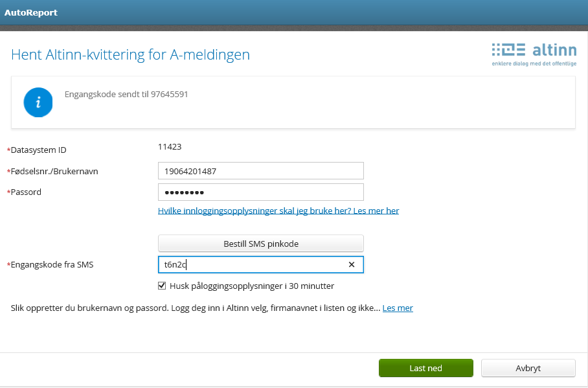
Task: Click the Hent Altinn-kvittering heading
Action: (x=130, y=54)
